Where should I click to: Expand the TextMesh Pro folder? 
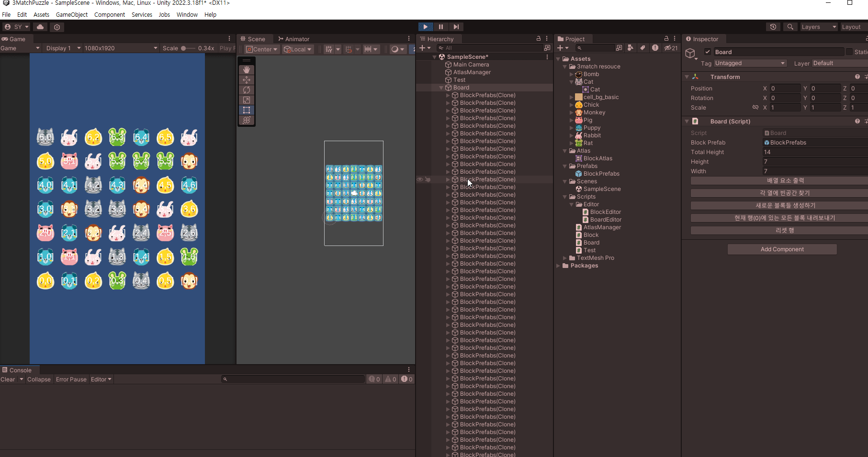pos(565,258)
